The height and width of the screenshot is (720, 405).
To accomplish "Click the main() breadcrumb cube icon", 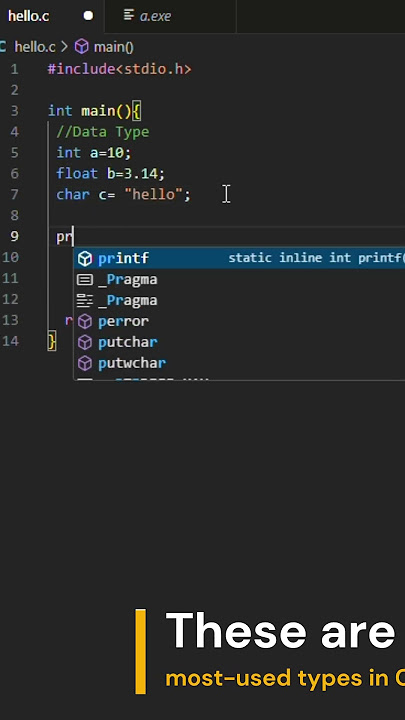I will [82, 47].
